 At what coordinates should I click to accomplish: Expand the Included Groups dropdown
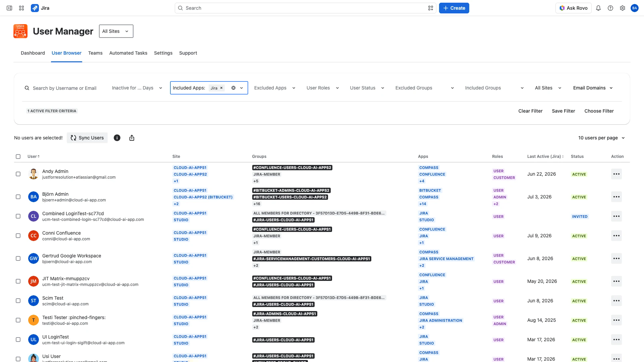tap(494, 88)
